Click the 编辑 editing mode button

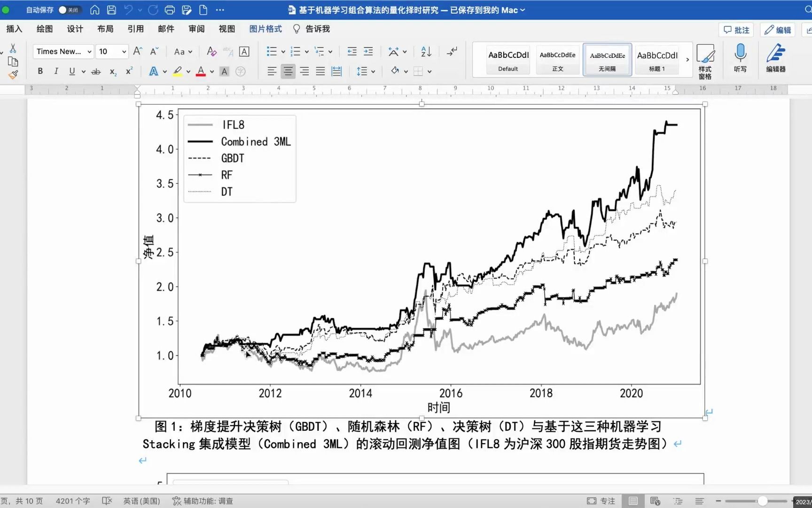pos(778,30)
